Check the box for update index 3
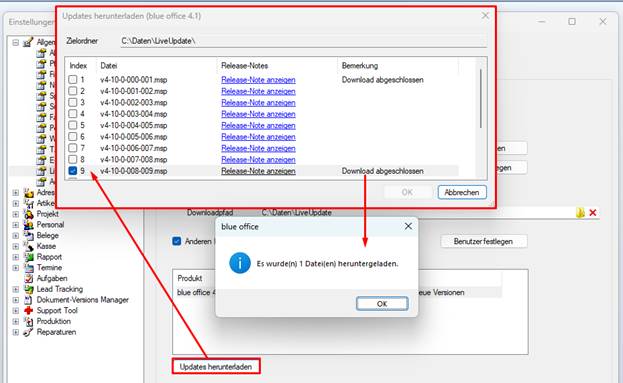This screenshot has width=623, height=383. (73, 103)
